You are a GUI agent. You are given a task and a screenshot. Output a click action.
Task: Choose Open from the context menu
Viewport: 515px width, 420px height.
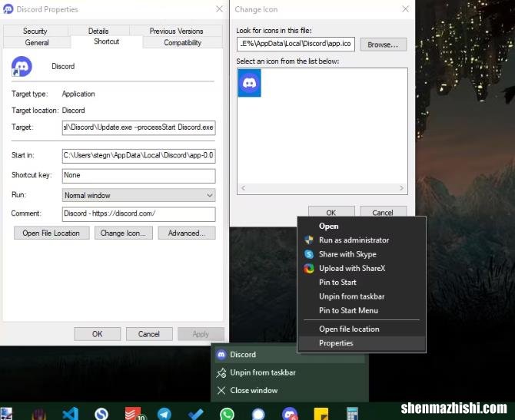[361, 226]
